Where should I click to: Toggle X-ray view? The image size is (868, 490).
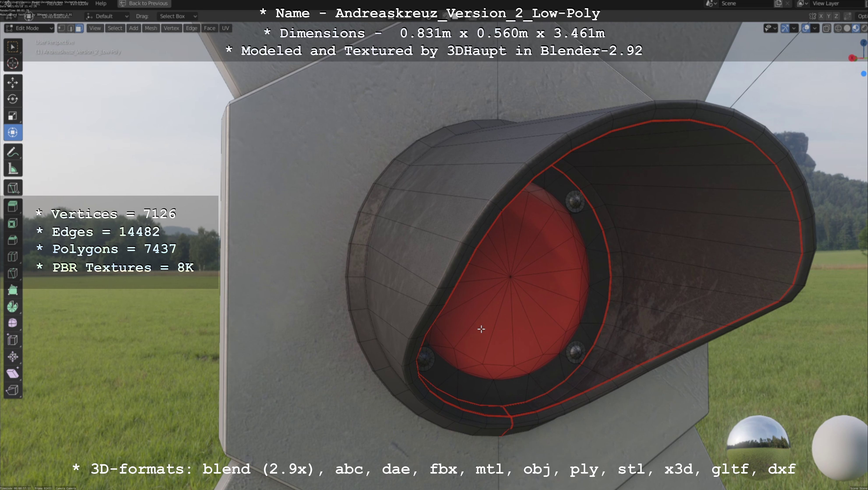(827, 28)
